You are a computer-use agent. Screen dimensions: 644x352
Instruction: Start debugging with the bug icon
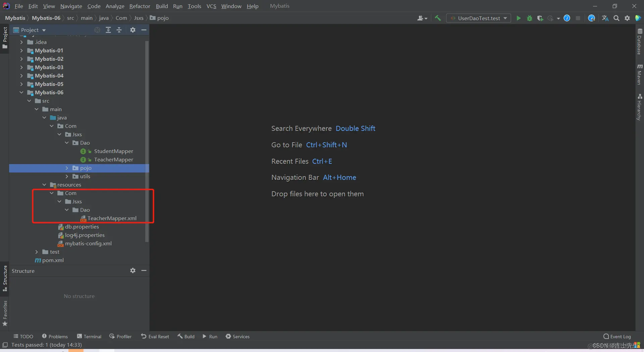(x=529, y=18)
